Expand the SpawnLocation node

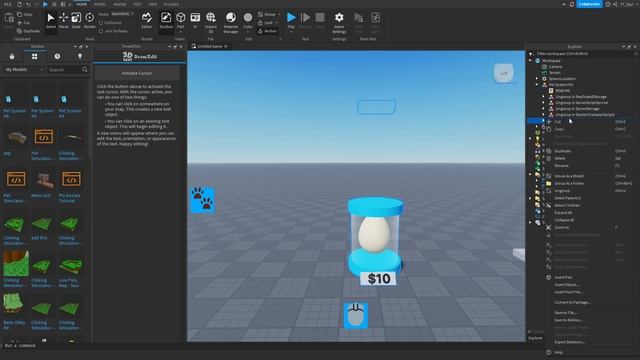(537, 79)
